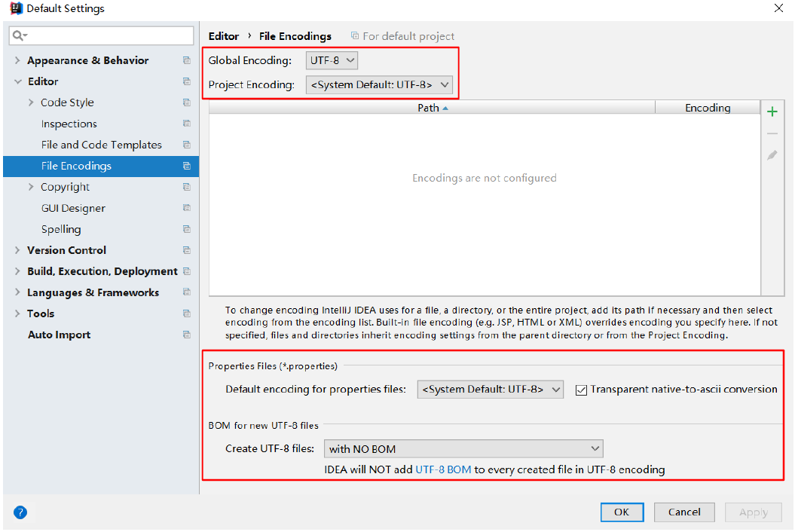Open the Project Encoding dropdown
The width and height of the screenshot is (795, 532).
(x=379, y=84)
